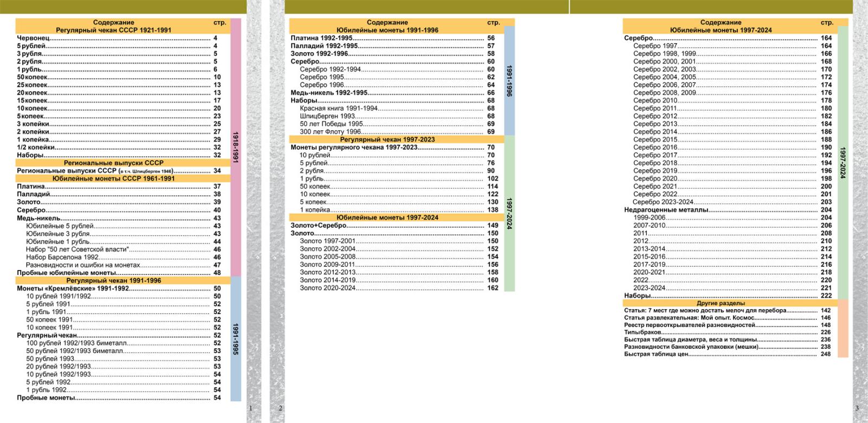The height and width of the screenshot is (423, 868).
Task: Open the 100 рублей 1992/1993 биметалл entry
Action: point(76,343)
